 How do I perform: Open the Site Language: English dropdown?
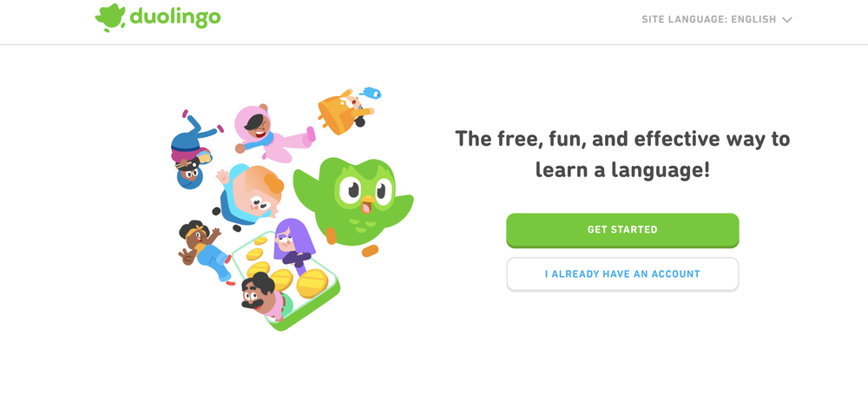pyautogui.click(x=717, y=19)
